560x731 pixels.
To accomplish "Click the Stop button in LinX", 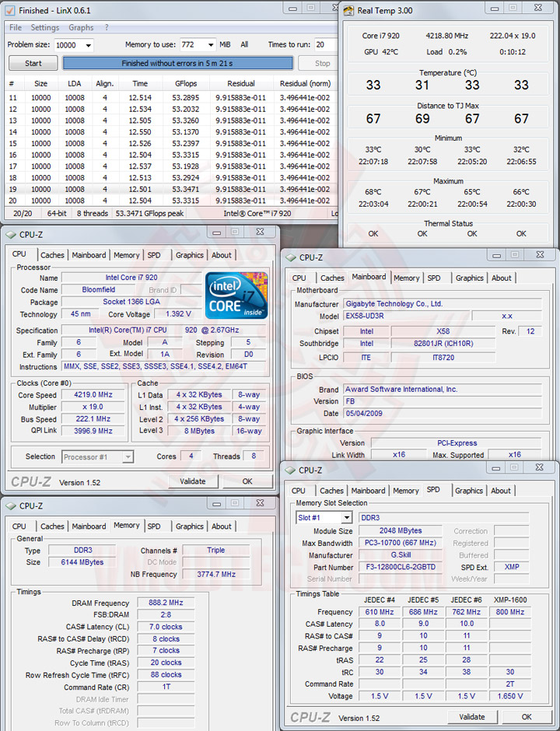I will coord(317,63).
